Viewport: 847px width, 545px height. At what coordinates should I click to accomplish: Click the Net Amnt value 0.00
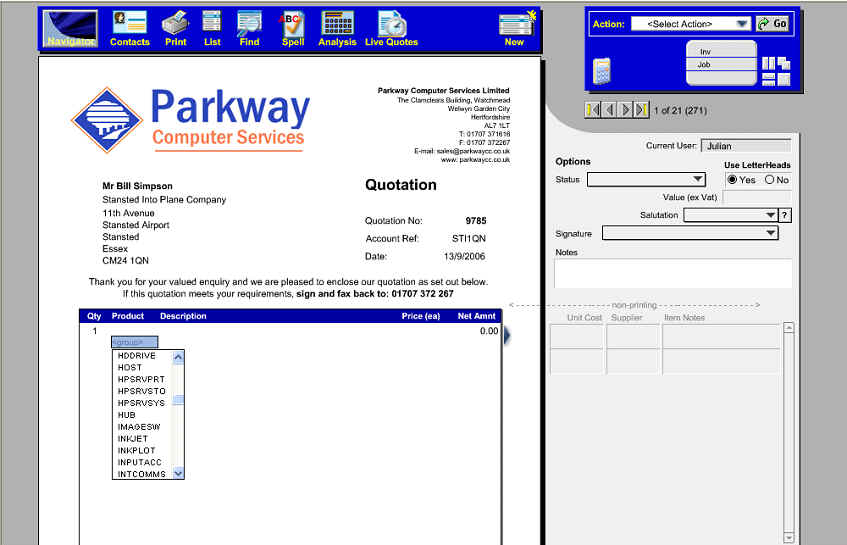click(489, 331)
